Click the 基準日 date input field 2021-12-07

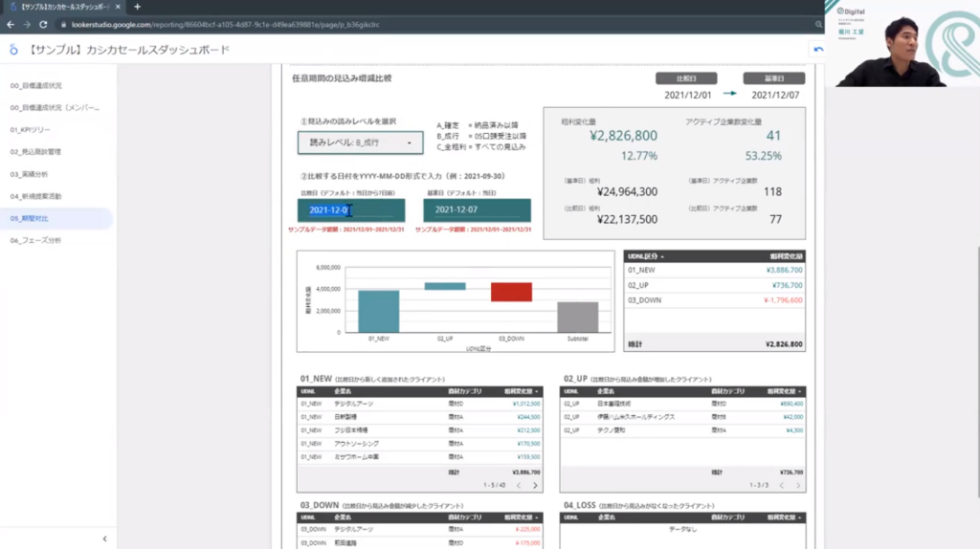tap(477, 210)
